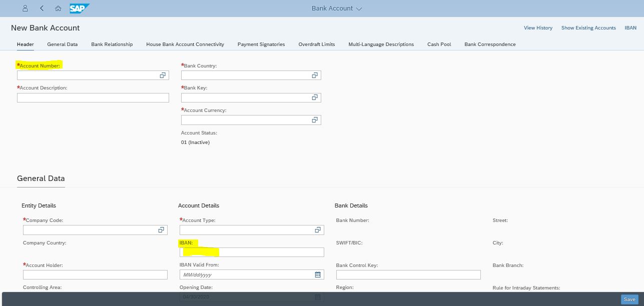This screenshot has height=306, width=644.
Task: Open the home page icon
Action: point(58,8)
